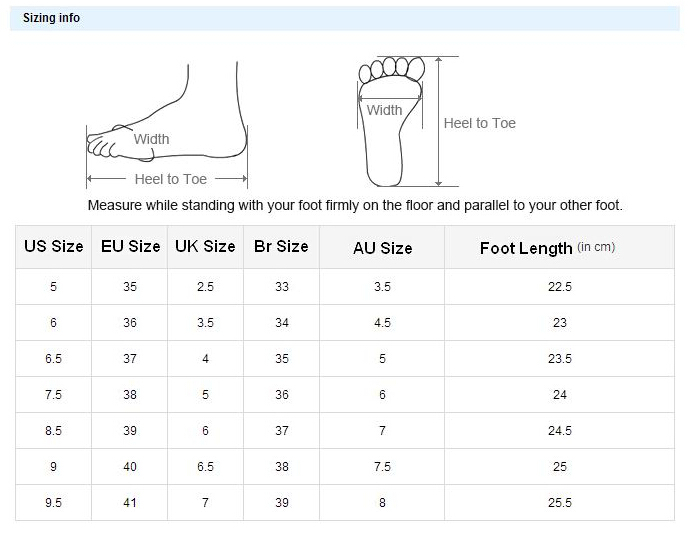Click the Sizing info header bar
690x538 pixels.
[345, 18]
